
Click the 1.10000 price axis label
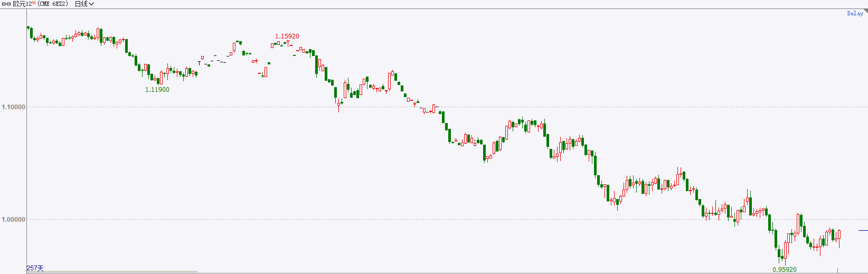13,107
